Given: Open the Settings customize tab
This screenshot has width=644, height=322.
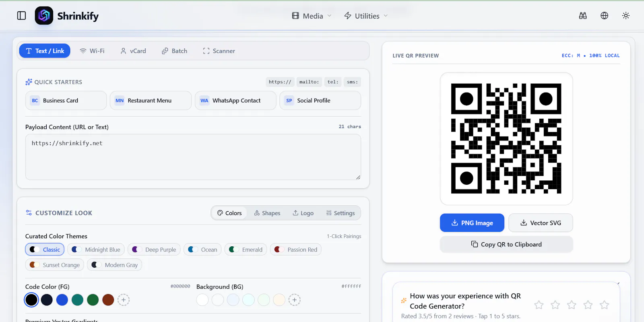Looking at the screenshot, I should pyautogui.click(x=341, y=213).
